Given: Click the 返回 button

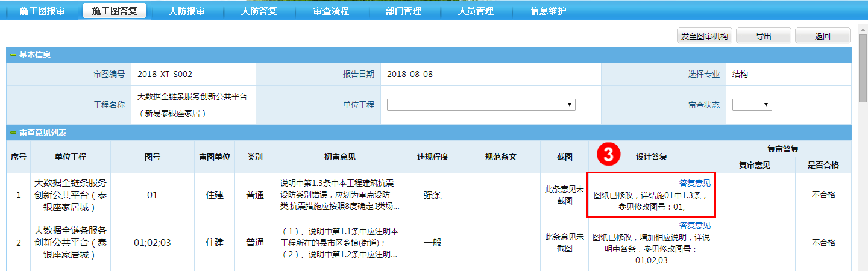Looking at the screenshot, I should (822, 36).
